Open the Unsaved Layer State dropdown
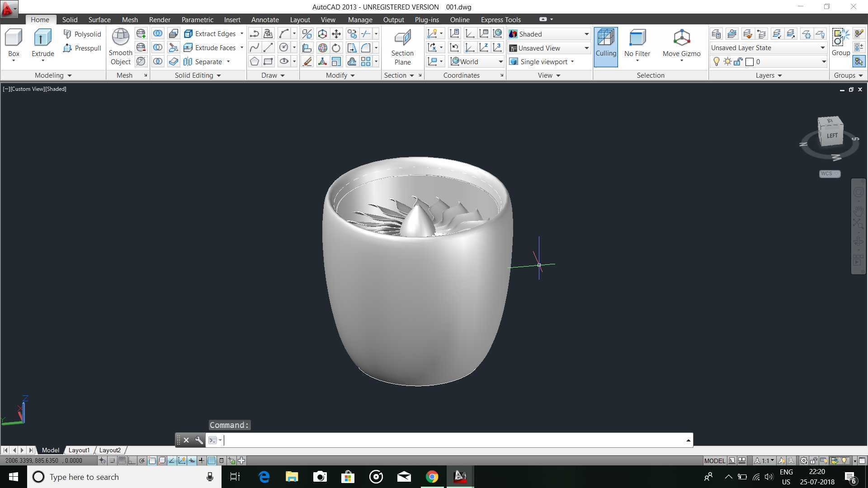Screen dimensions: 868x488 pyautogui.click(x=768, y=47)
